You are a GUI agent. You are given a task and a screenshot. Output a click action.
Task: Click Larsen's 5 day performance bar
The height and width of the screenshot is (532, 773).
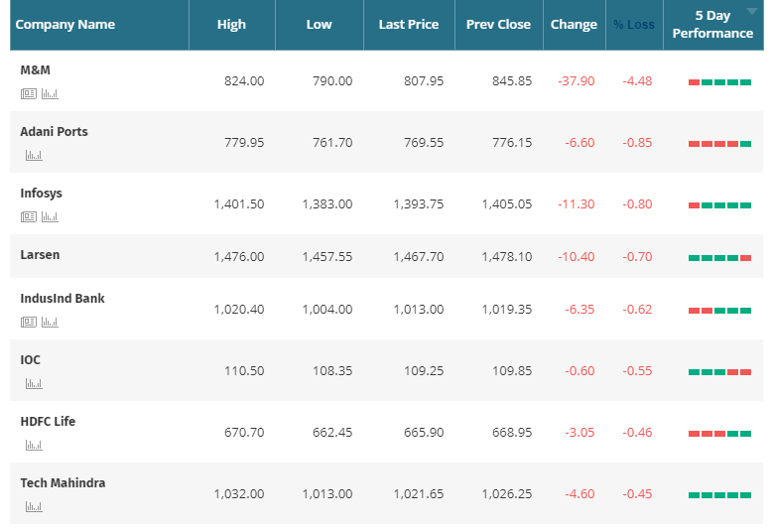click(x=719, y=258)
